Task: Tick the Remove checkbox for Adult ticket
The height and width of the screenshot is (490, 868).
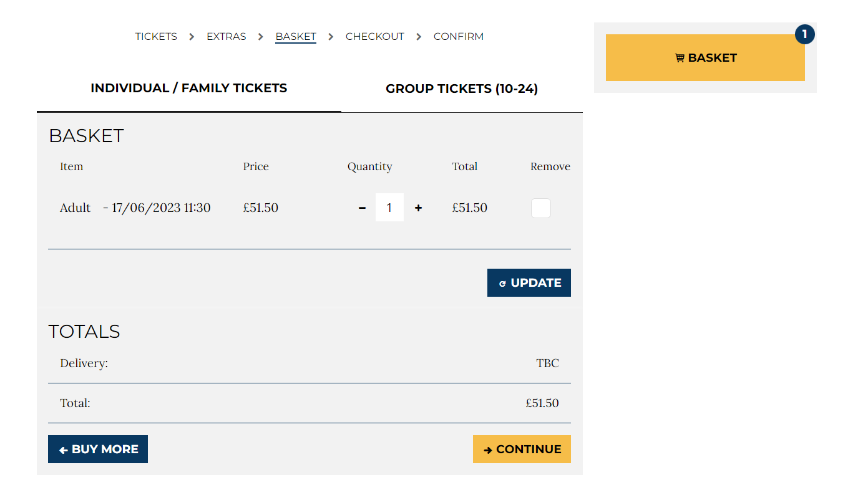Action: point(540,208)
